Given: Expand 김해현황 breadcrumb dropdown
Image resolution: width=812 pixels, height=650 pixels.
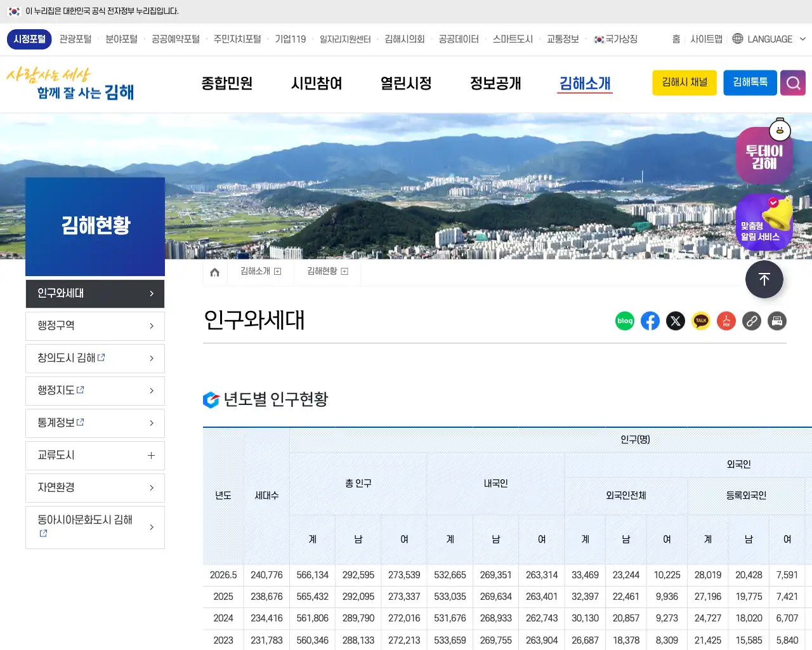Looking at the screenshot, I should (x=344, y=272).
